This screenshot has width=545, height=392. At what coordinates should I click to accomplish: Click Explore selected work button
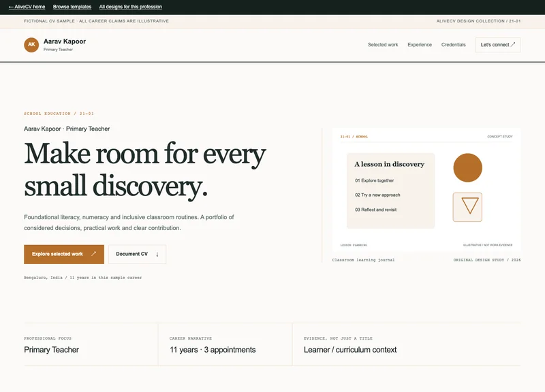click(64, 254)
